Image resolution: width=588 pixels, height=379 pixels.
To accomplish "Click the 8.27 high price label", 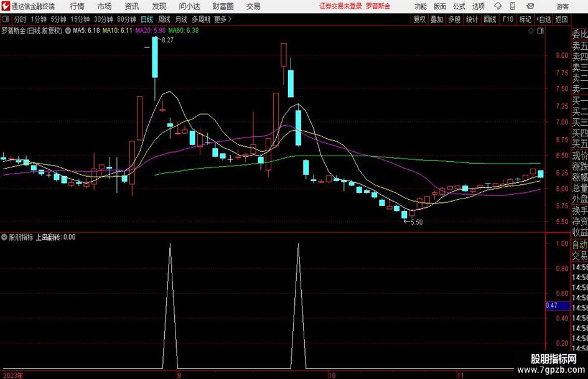I will (167, 40).
